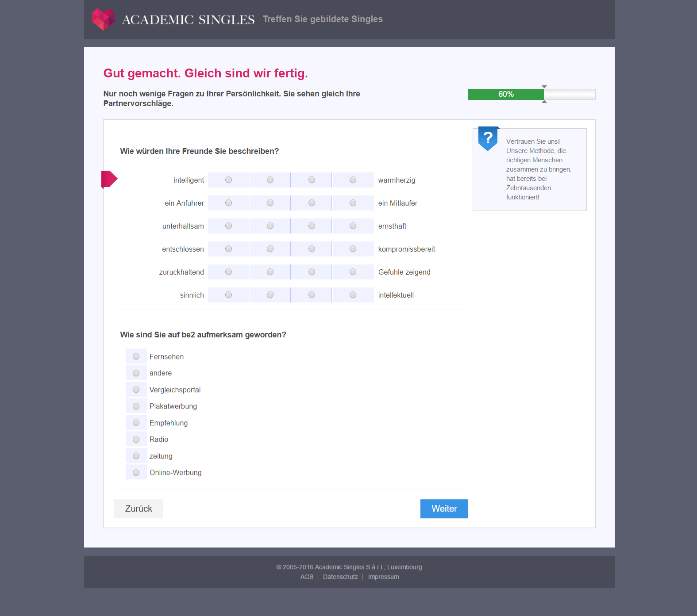The height and width of the screenshot is (616, 697).
Task: Select radio closest to ein Mitläufer
Action: tap(353, 203)
